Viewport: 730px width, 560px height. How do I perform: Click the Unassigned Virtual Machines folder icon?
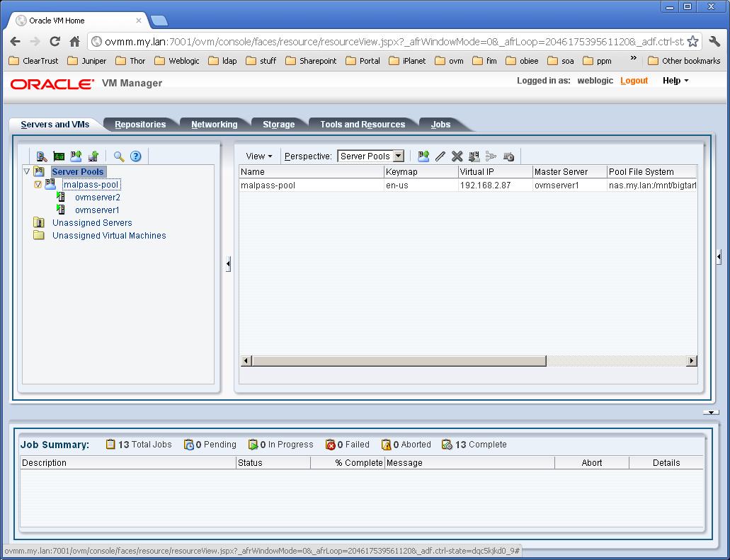pos(39,235)
